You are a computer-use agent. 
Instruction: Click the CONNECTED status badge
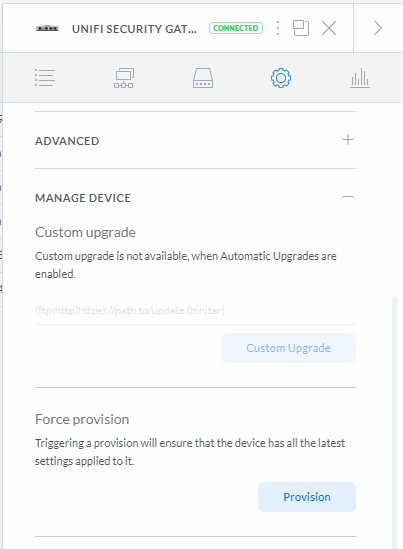[236, 28]
